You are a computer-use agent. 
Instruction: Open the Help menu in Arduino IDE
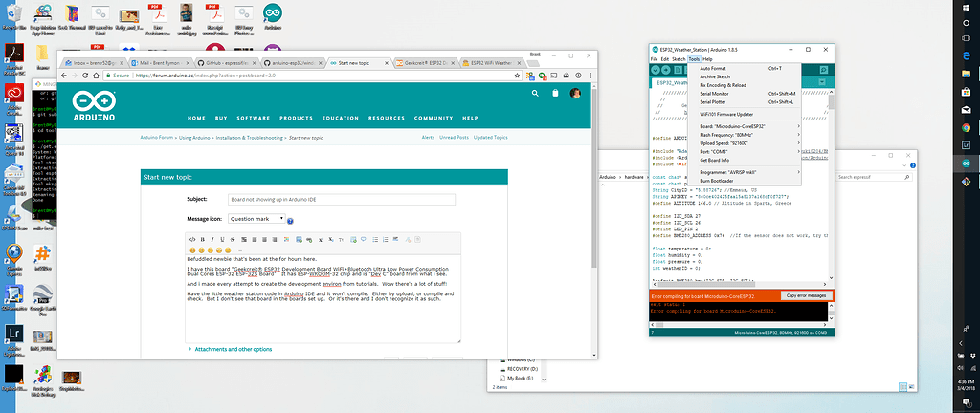[707, 58]
